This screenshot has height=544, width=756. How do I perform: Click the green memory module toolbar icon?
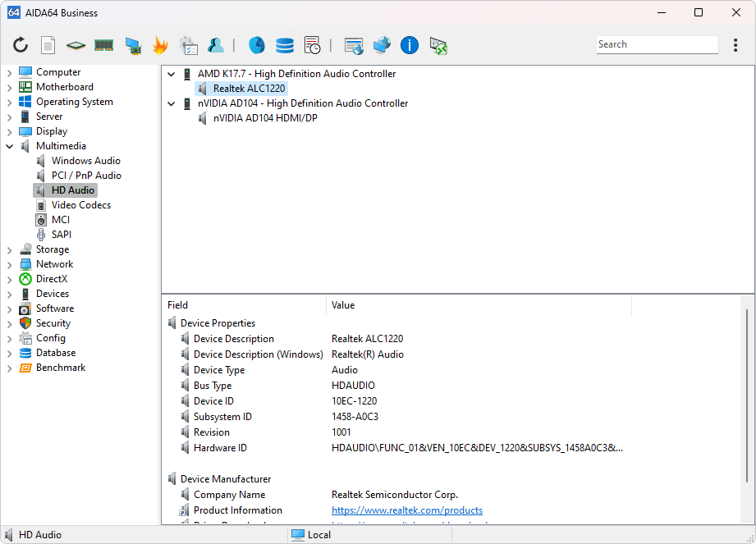[103, 45]
